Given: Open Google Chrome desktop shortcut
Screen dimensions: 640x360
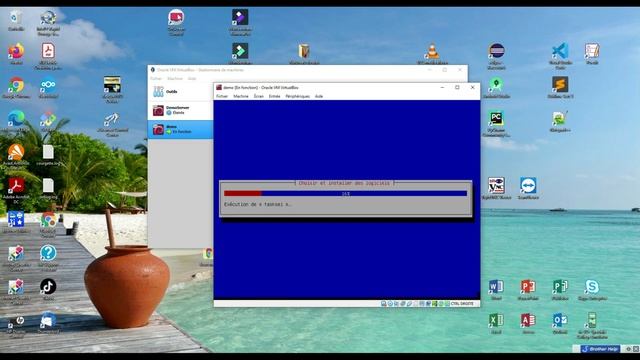Looking at the screenshot, I should coord(16,87).
